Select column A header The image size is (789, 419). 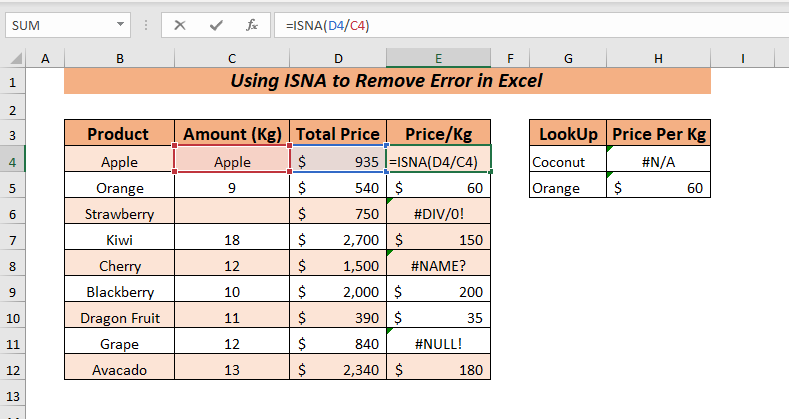[45, 59]
